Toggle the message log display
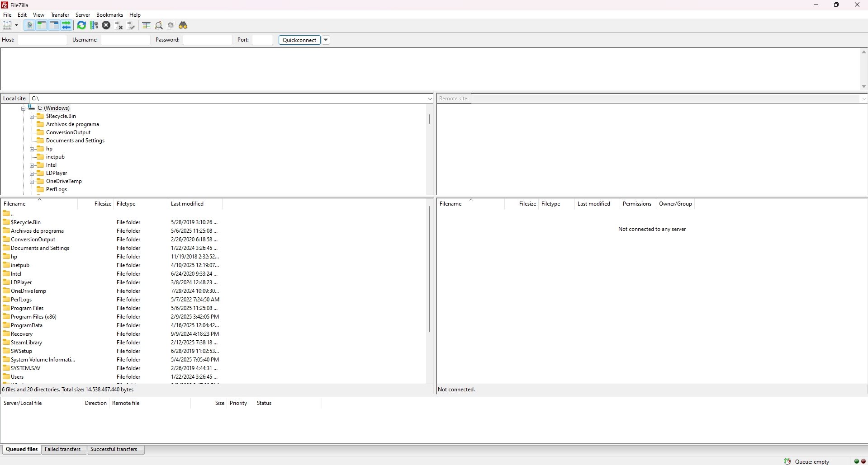The width and height of the screenshot is (868, 465). click(x=29, y=25)
